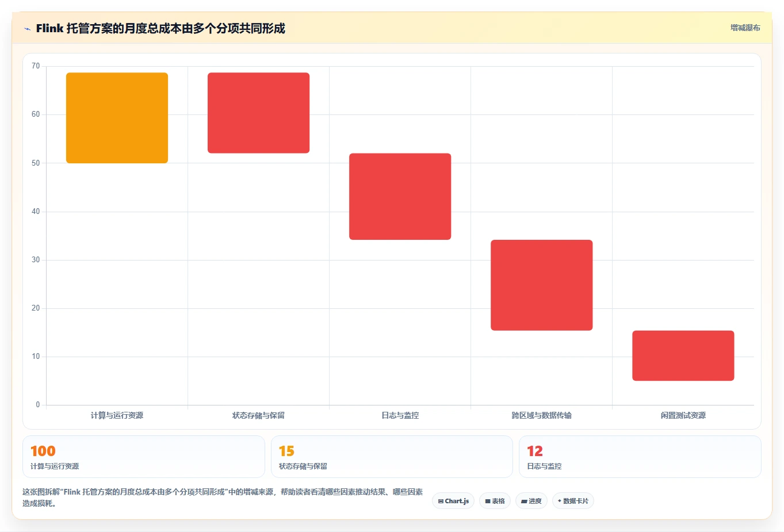This screenshot has height=532, width=784.
Task: Click the chart title starting with Flink 托管方案
Action: pos(160,28)
